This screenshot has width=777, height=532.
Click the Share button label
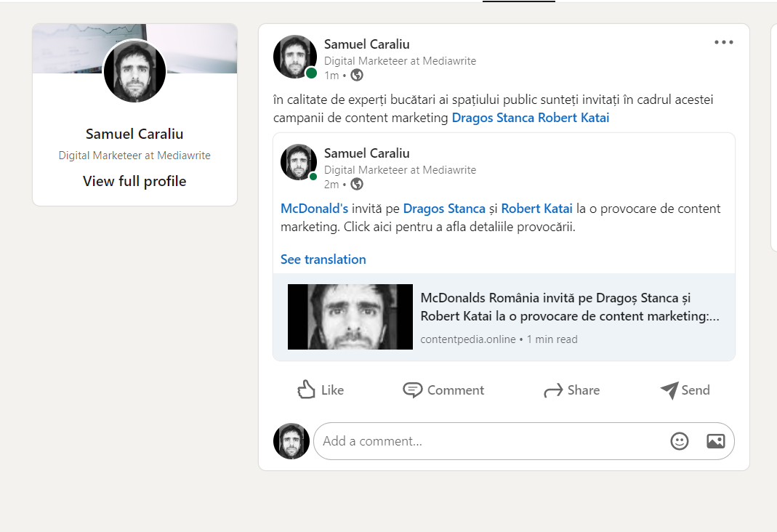(x=584, y=390)
